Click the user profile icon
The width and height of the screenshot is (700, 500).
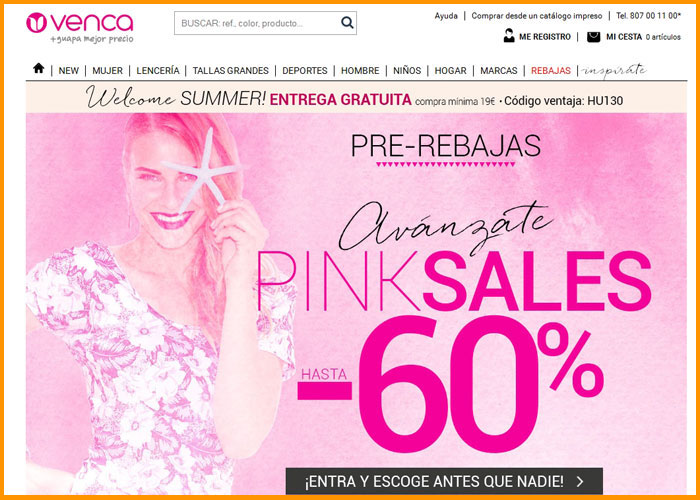509,36
